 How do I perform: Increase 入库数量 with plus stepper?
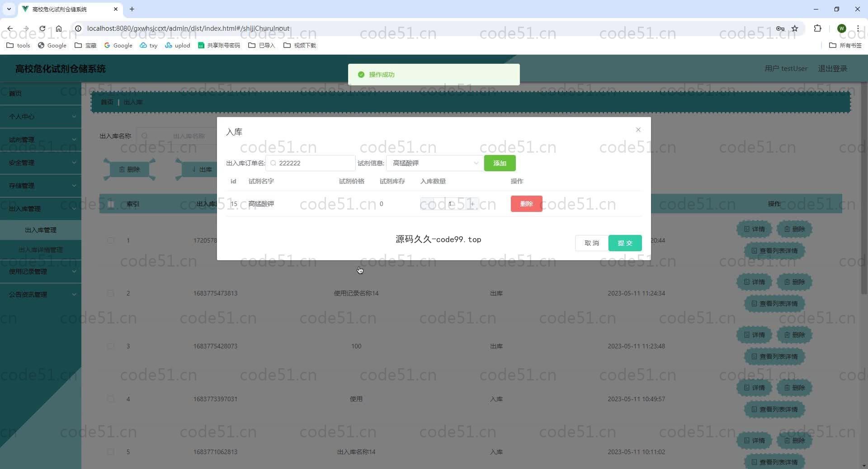coord(472,204)
